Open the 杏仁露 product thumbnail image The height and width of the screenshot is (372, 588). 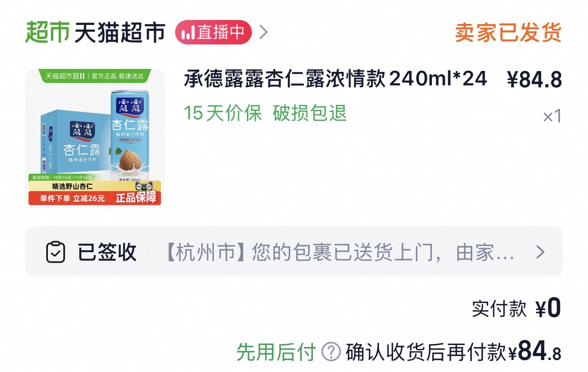[94, 137]
